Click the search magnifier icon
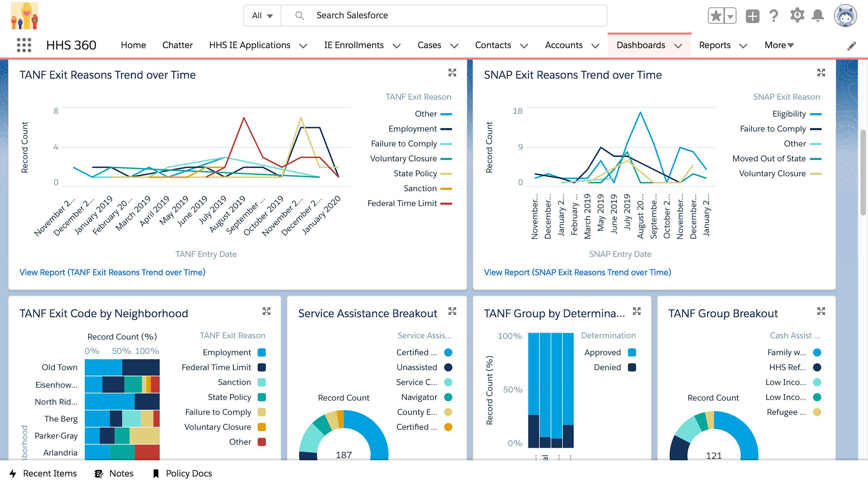The image size is (868, 486). pos(299,15)
